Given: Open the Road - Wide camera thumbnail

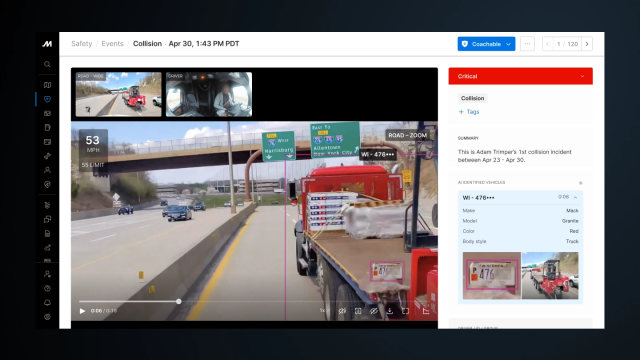Looking at the screenshot, I should 118,94.
